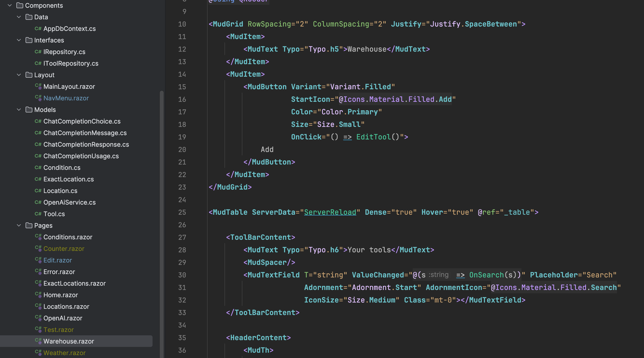
Task: Click the Razor icon beside Home.razor
Action: (x=38, y=295)
